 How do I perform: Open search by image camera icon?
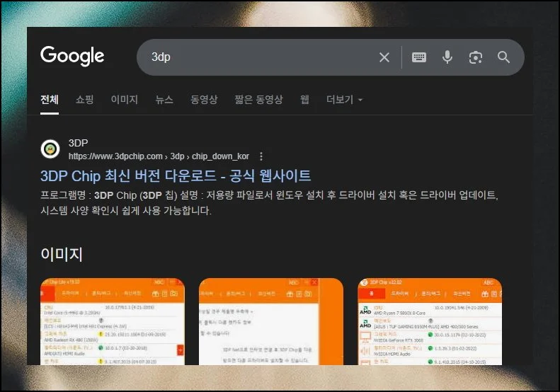coord(475,57)
